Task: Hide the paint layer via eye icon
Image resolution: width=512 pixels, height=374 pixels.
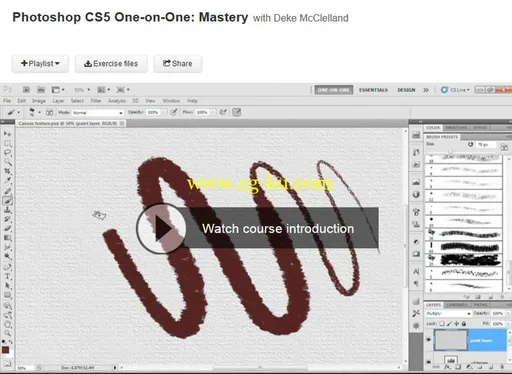Action: coord(429,340)
